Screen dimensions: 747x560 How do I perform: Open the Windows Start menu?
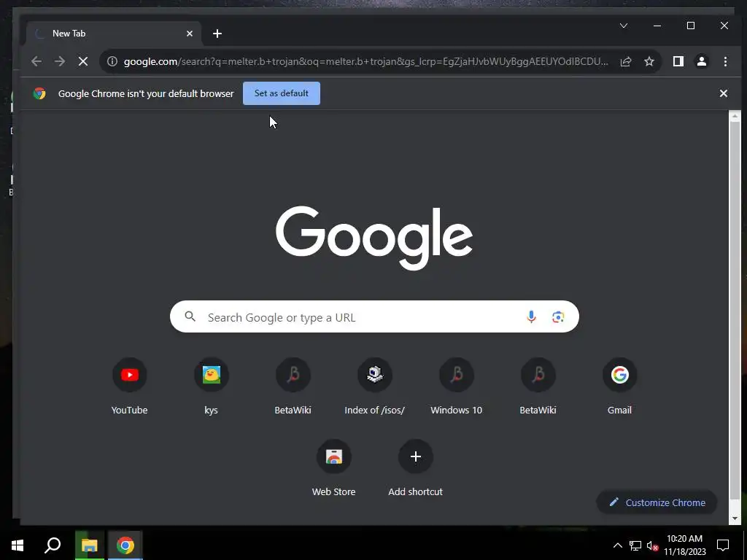coord(18,545)
